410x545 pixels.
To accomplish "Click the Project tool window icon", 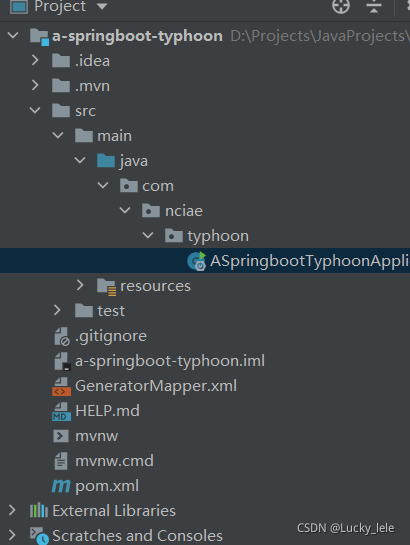I will tap(19, 7).
